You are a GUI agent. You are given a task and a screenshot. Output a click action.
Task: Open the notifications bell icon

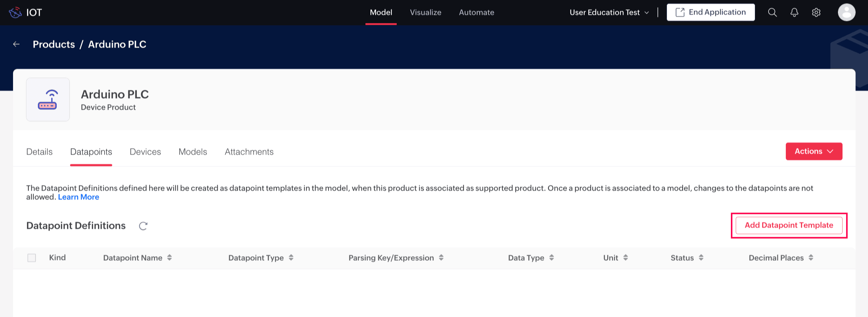pyautogui.click(x=794, y=12)
